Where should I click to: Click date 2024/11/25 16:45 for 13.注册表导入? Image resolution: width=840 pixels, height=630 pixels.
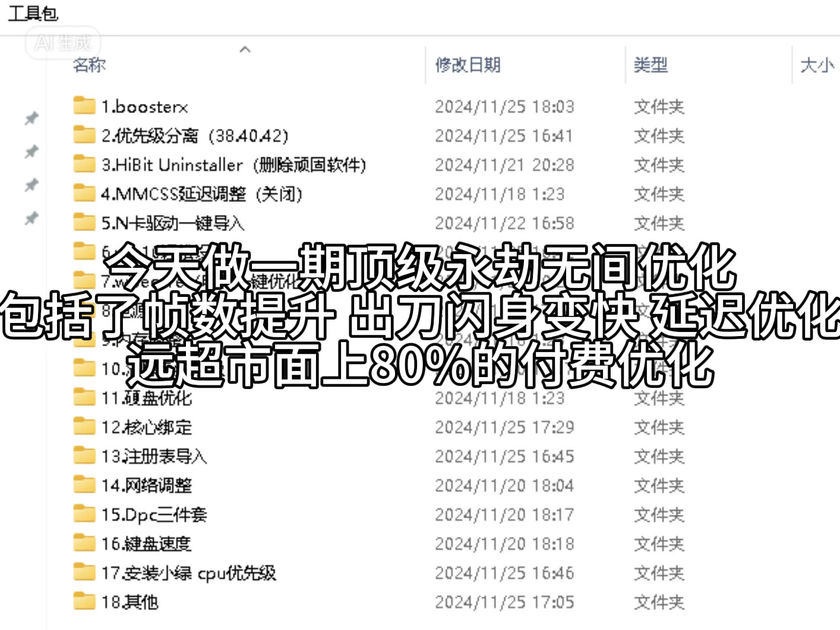(504, 456)
